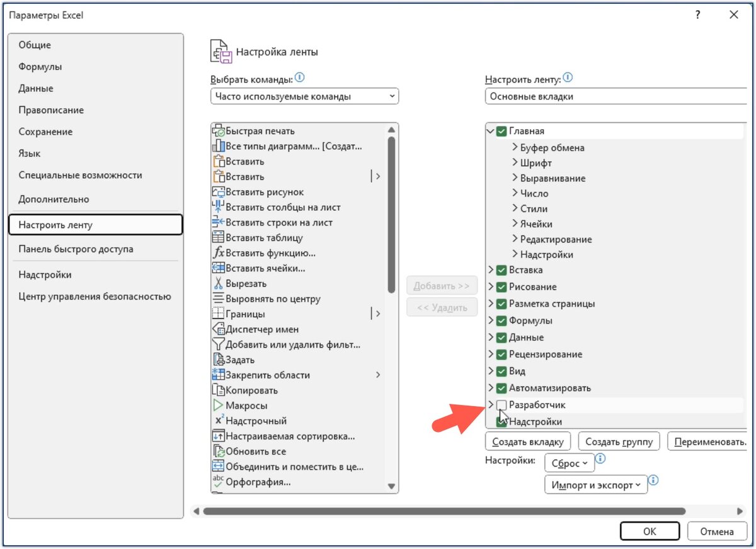This screenshot has height=549, width=756.
Task: Click the Создать группу button
Action: pos(619,441)
